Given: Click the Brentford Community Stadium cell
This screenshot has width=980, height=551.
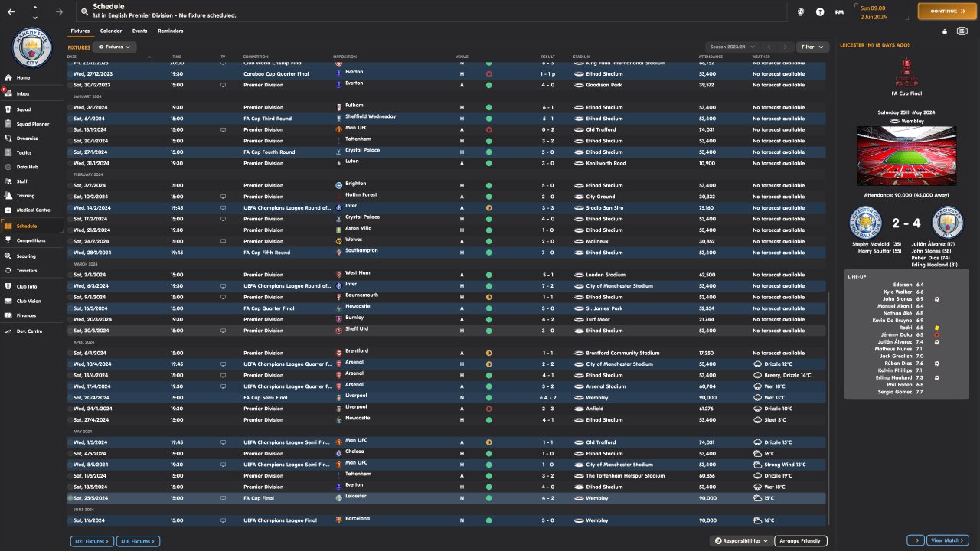Looking at the screenshot, I should [x=622, y=354].
